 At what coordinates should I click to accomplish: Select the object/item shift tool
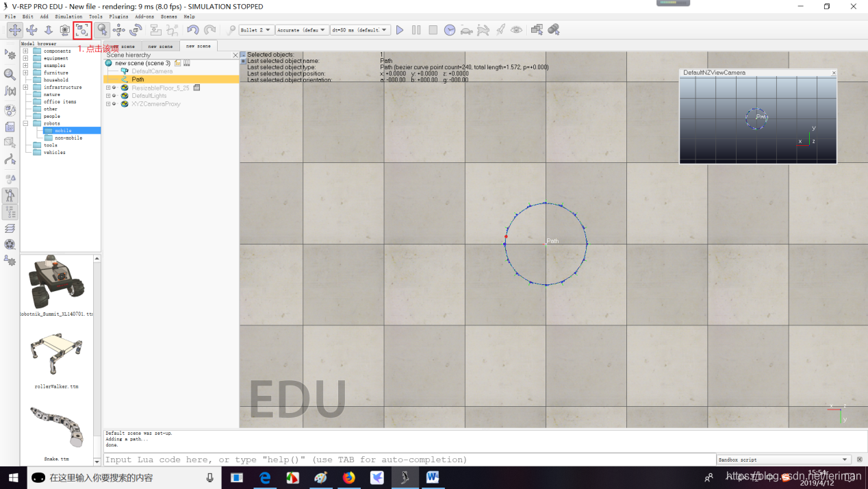[119, 30]
